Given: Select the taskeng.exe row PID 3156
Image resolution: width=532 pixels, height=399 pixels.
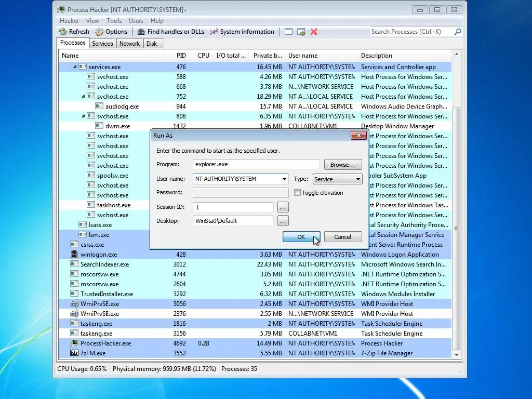Looking at the screenshot, I should pos(255,333).
